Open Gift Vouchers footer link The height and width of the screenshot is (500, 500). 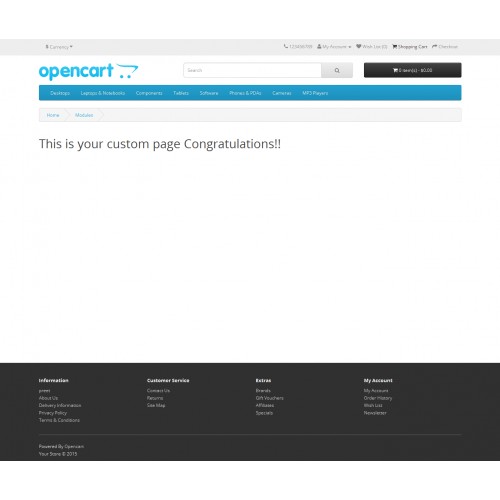(x=269, y=398)
